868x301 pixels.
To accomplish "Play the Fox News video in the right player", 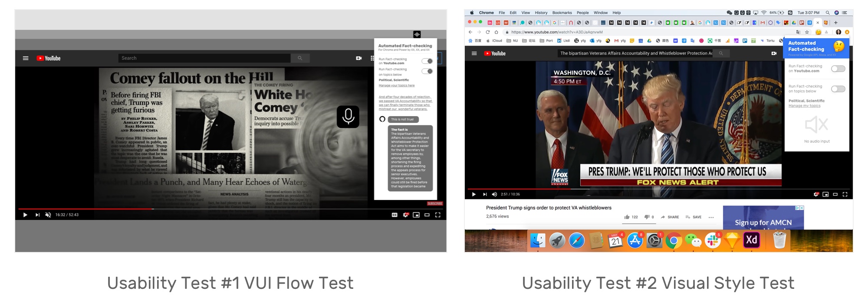I will [473, 194].
